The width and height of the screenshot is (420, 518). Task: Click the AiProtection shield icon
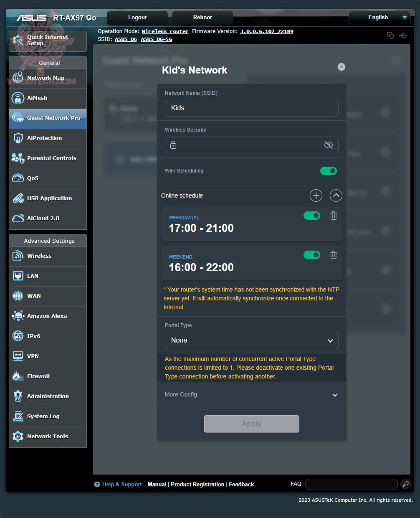point(18,138)
